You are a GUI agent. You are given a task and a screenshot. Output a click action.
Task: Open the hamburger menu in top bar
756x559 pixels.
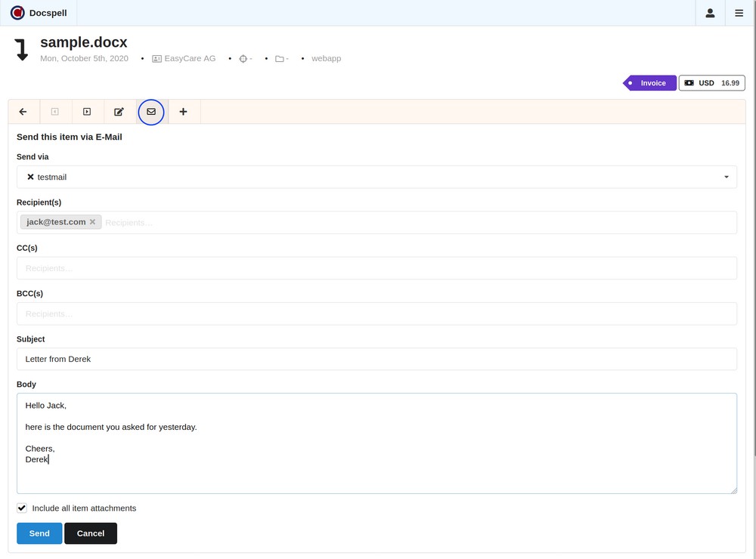[x=739, y=13]
